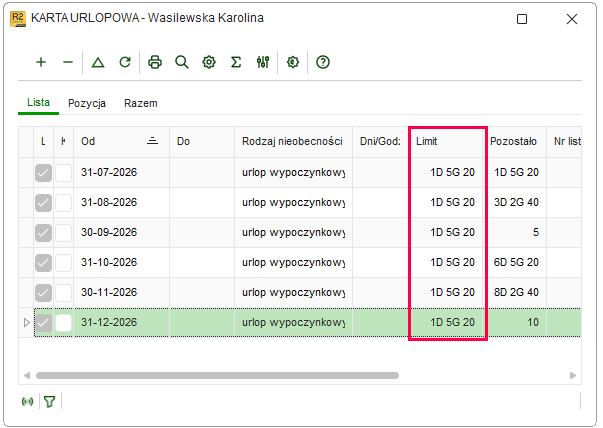The width and height of the screenshot is (603, 428).
Task: Click Limit 1D 5G 20 in 31-10-2026 row
Action: pyautogui.click(x=452, y=262)
